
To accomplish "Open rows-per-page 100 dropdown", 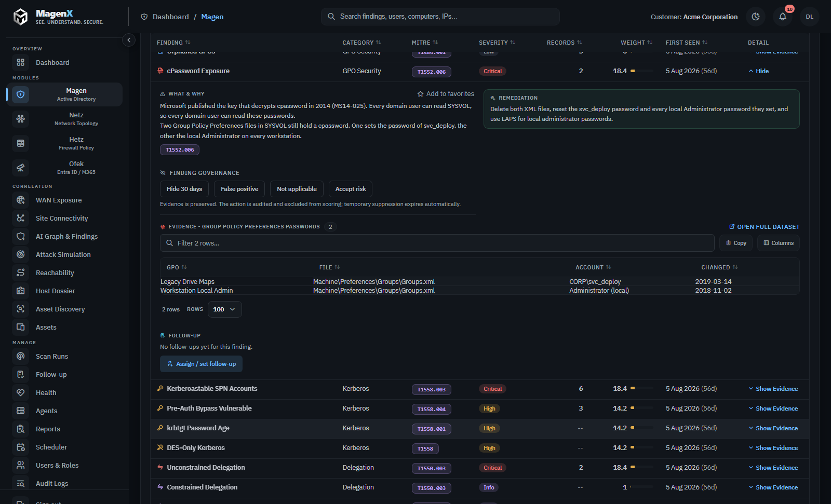I will 225,309.
